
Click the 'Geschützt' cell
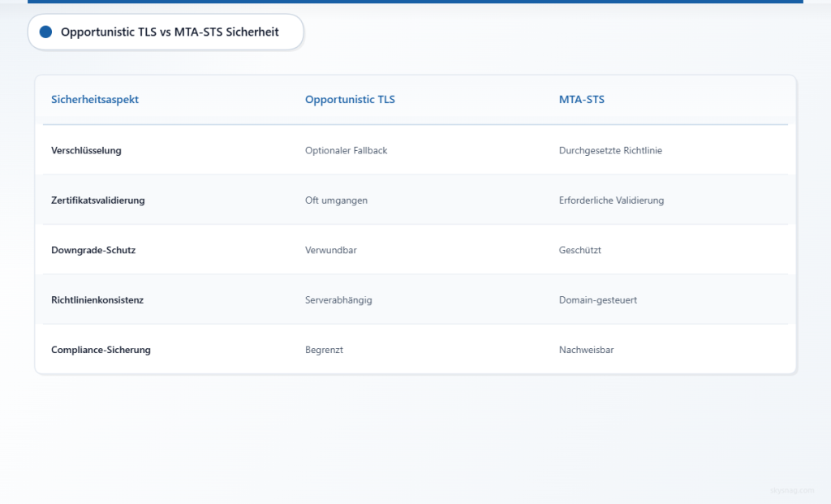click(x=579, y=250)
